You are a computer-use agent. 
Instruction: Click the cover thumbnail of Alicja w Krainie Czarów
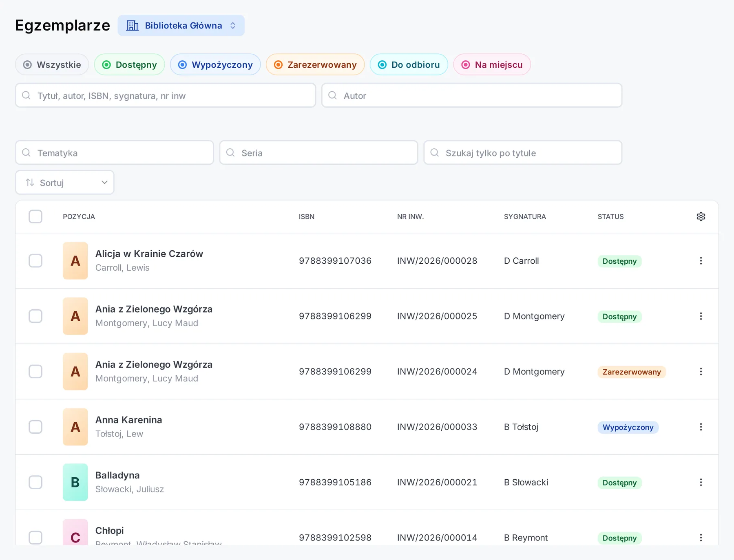tap(75, 261)
